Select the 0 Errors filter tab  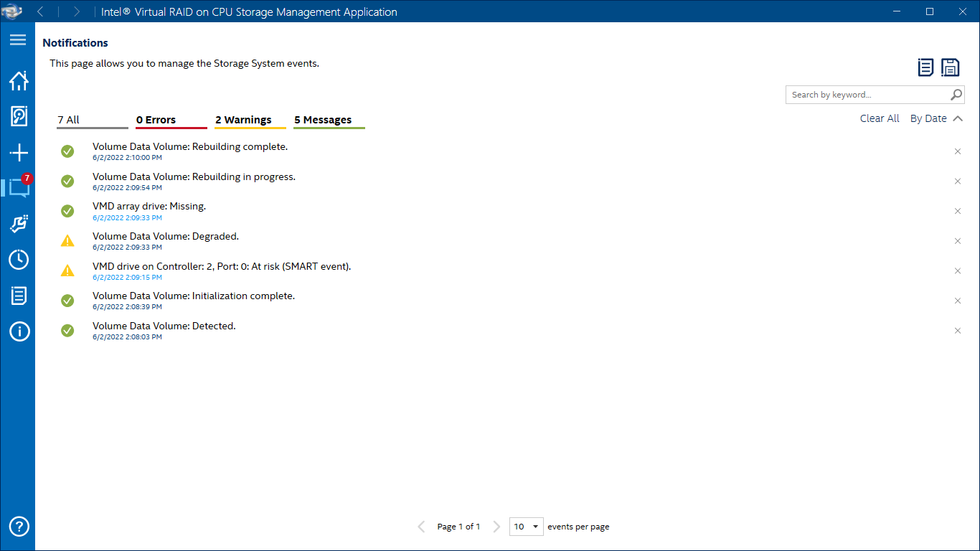tap(171, 120)
